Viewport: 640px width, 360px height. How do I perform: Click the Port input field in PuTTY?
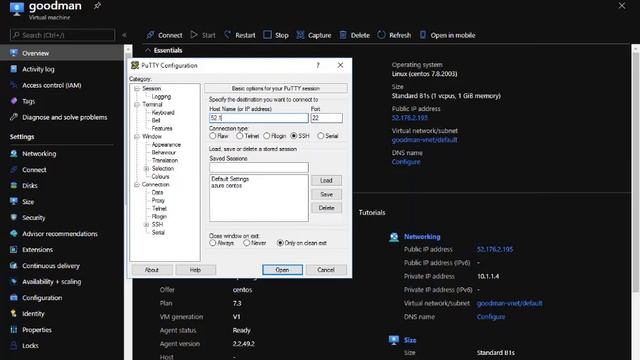click(x=327, y=118)
